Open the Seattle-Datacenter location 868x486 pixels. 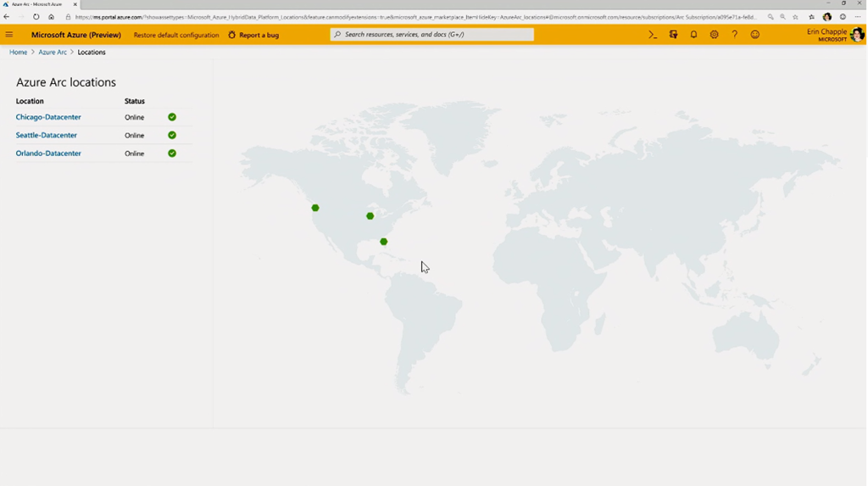tap(47, 136)
